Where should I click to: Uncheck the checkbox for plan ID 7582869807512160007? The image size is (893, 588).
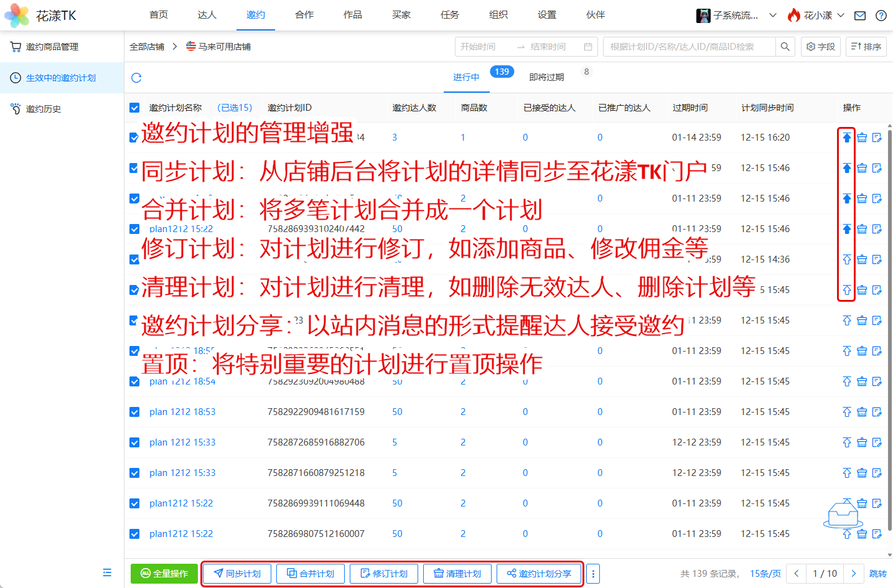tap(134, 534)
